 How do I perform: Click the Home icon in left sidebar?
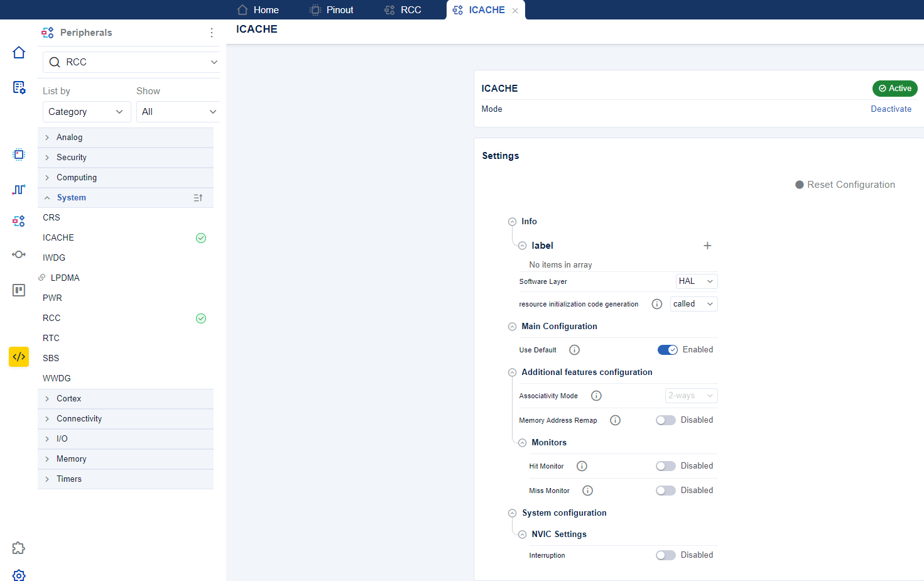tap(19, 53)
